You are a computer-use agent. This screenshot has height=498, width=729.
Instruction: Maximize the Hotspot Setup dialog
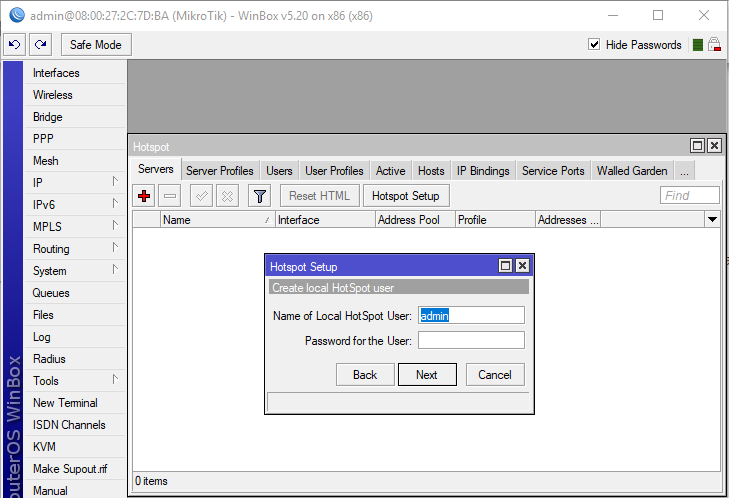pos(505,266)
